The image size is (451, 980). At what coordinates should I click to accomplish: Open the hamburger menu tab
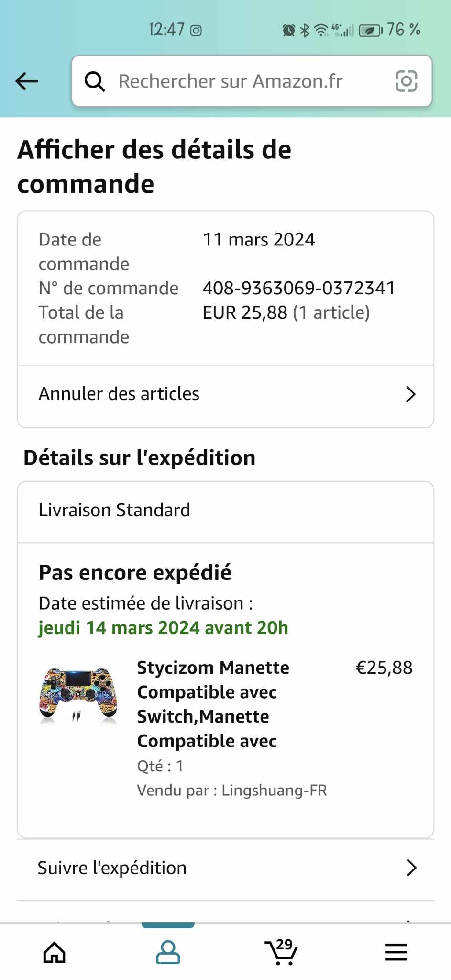[396, 952]
